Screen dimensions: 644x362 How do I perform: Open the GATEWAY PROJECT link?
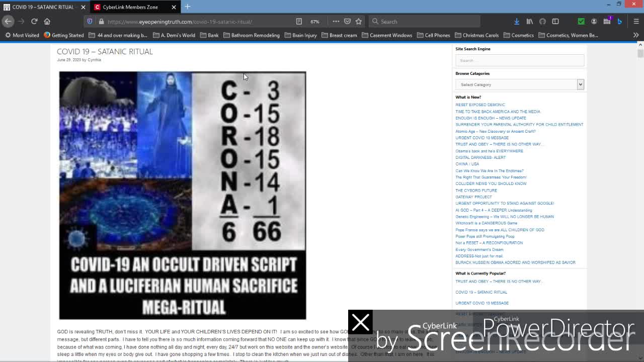[473, 197]
